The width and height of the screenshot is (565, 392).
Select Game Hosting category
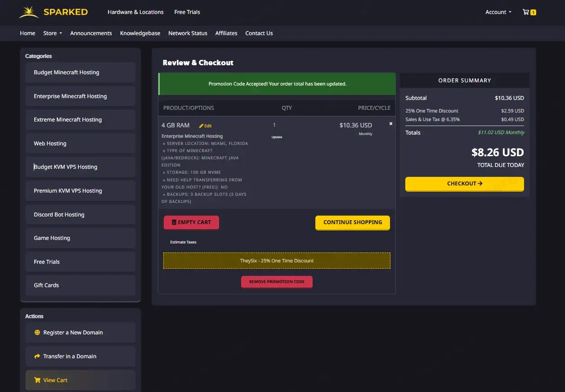(81, 238)
